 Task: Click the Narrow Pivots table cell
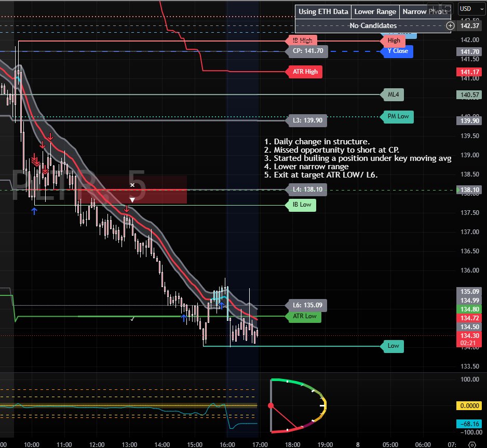click(425, 12)
